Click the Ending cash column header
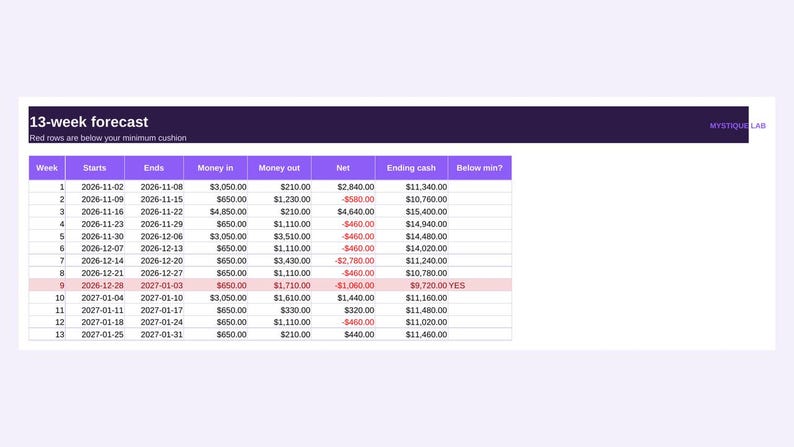The image size is (794, 447). click(x=411, y=168)
